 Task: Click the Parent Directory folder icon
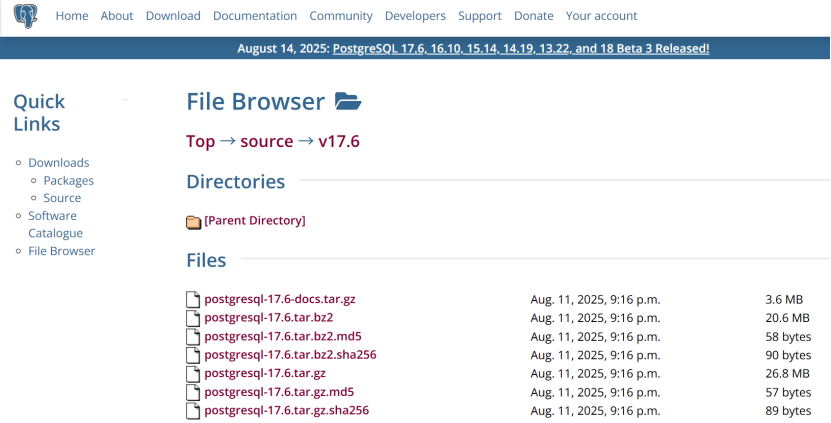pos(194,221)
